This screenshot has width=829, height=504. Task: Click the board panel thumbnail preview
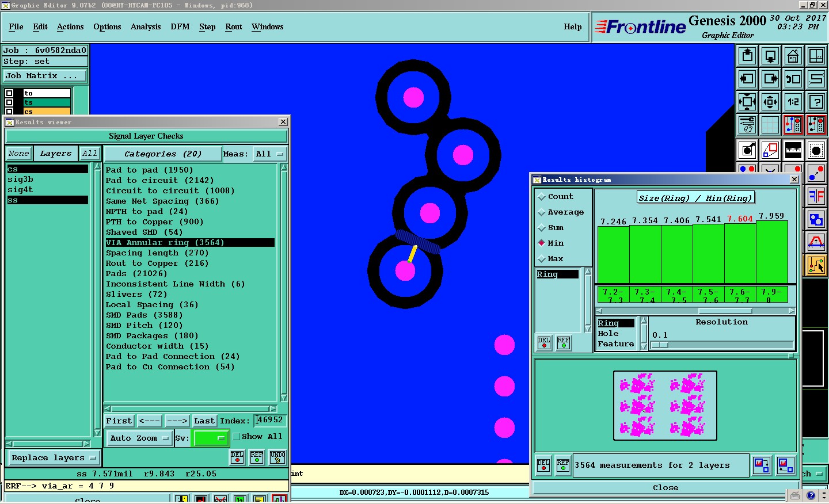(x=665, y=406)
